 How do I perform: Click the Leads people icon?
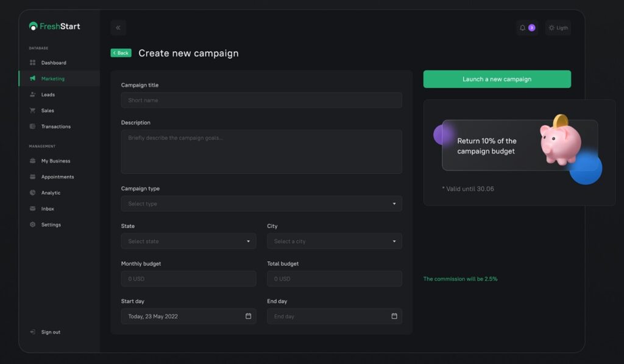click(x=33, y=94)
